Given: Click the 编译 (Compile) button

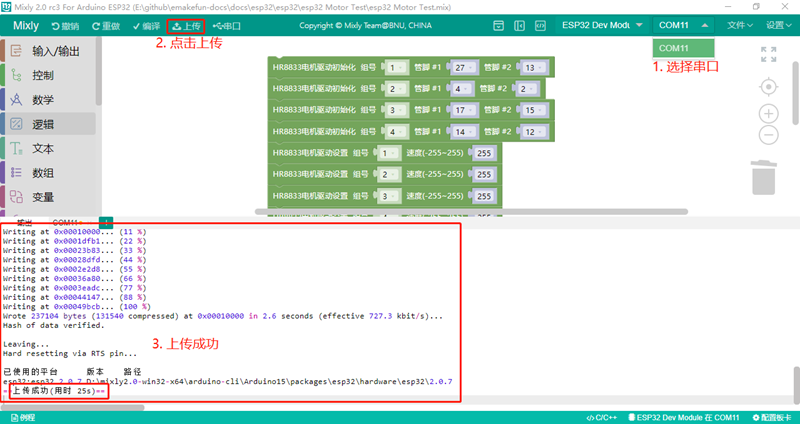Looking at the screenshot, I should click(x=146, y=25).
